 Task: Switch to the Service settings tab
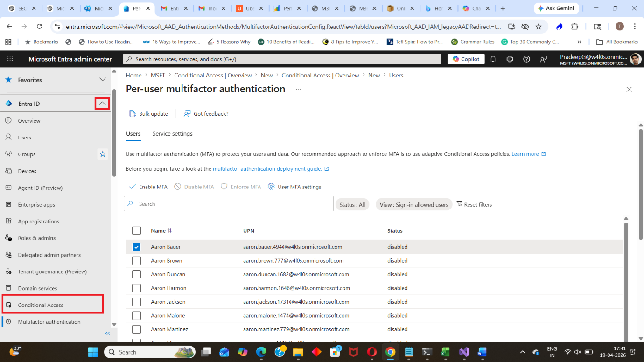172,134
